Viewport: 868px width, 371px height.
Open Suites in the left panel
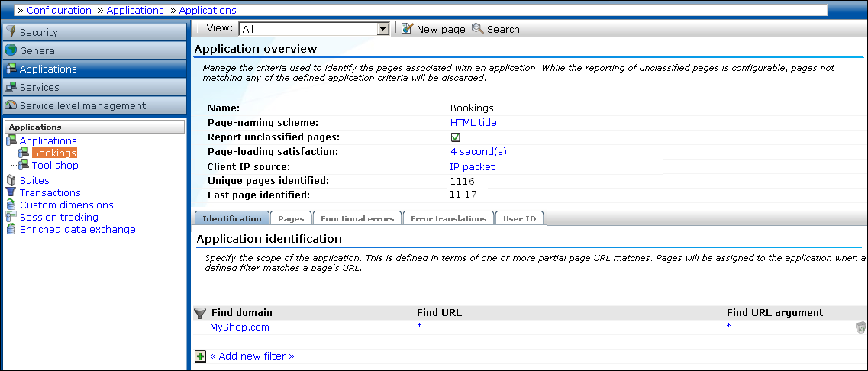click(34, 180)
